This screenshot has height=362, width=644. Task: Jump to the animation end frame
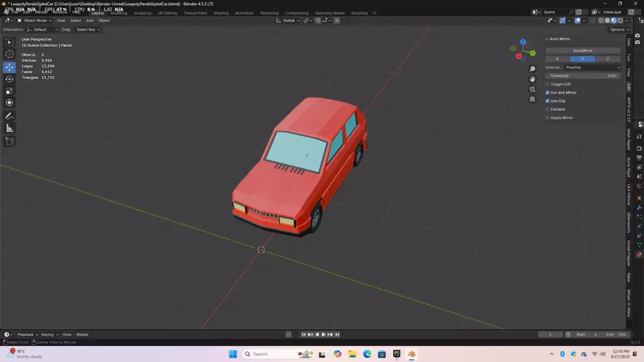click(338, 335)
